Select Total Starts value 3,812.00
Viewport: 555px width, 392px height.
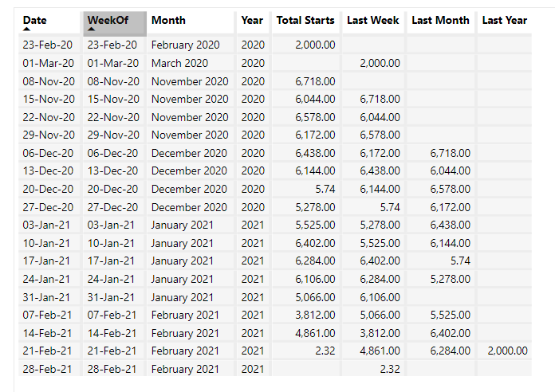(315, 315)
